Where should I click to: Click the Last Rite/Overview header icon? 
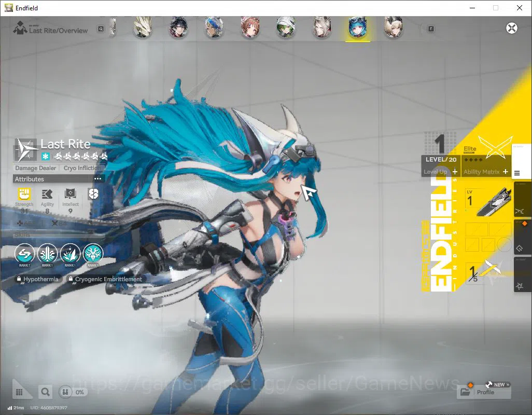[x=20, y=28]
